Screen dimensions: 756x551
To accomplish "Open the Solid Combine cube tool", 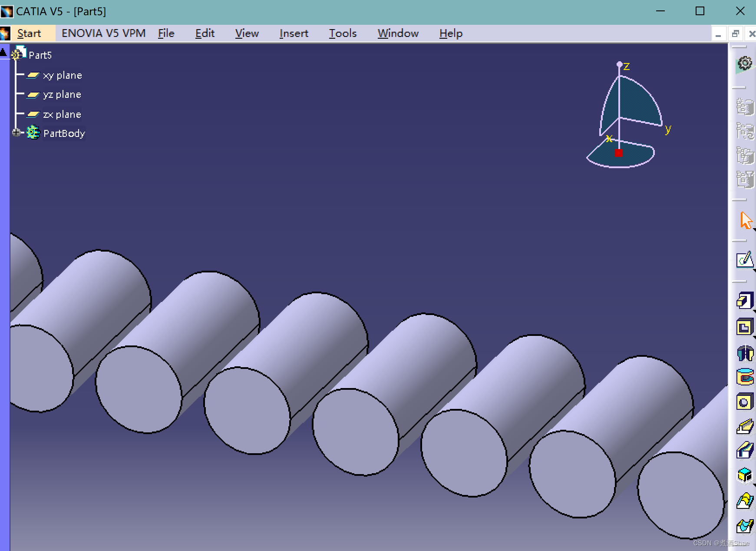I will pos(745,475).
